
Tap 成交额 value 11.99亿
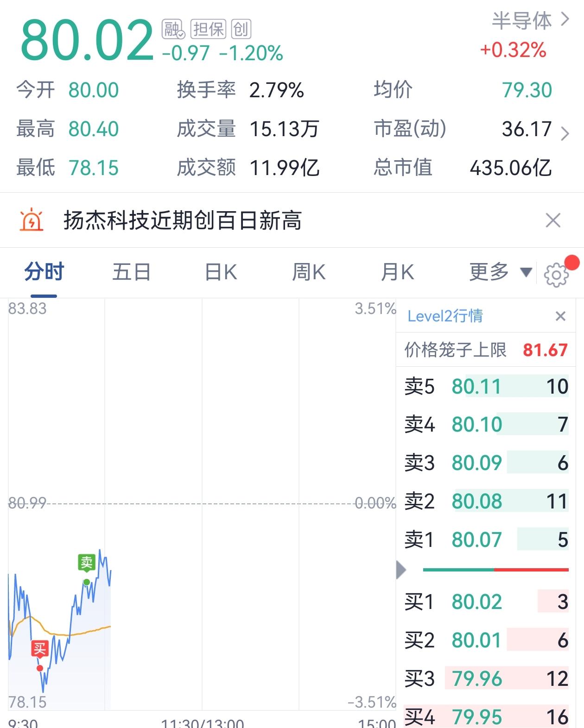[284, 168]
